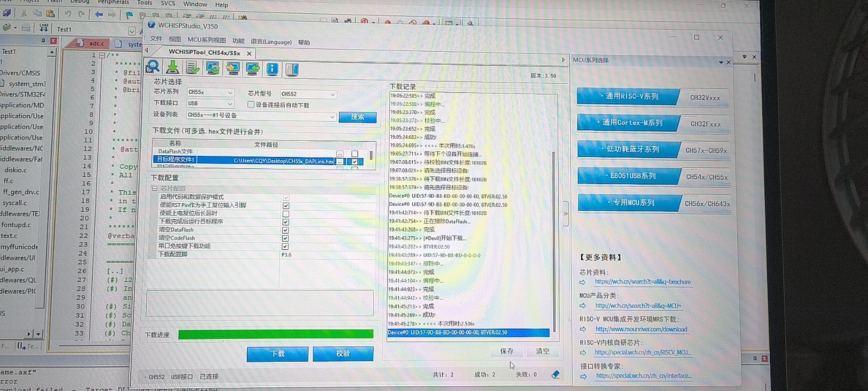Click the Keil redo icon

[81, 14]
